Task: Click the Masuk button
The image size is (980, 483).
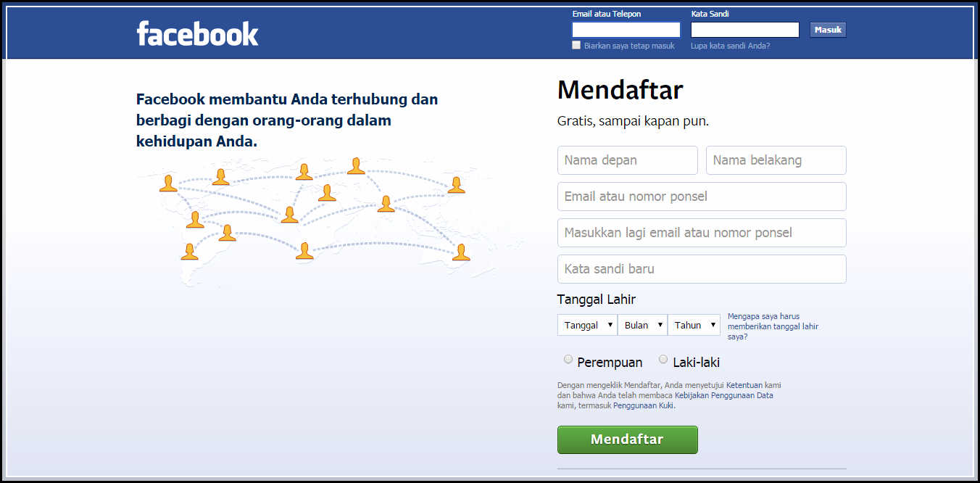Action: [x=828, y=30]
